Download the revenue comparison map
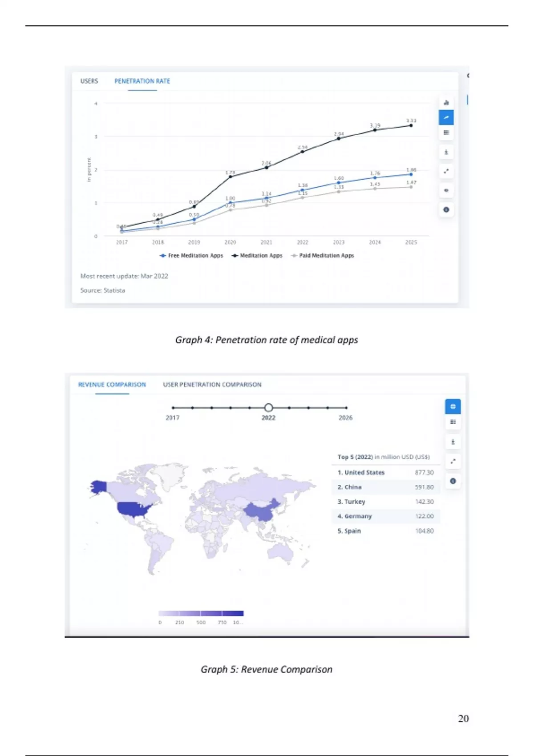The height and width of the screenshot is (756, 534). coord(453,442)
